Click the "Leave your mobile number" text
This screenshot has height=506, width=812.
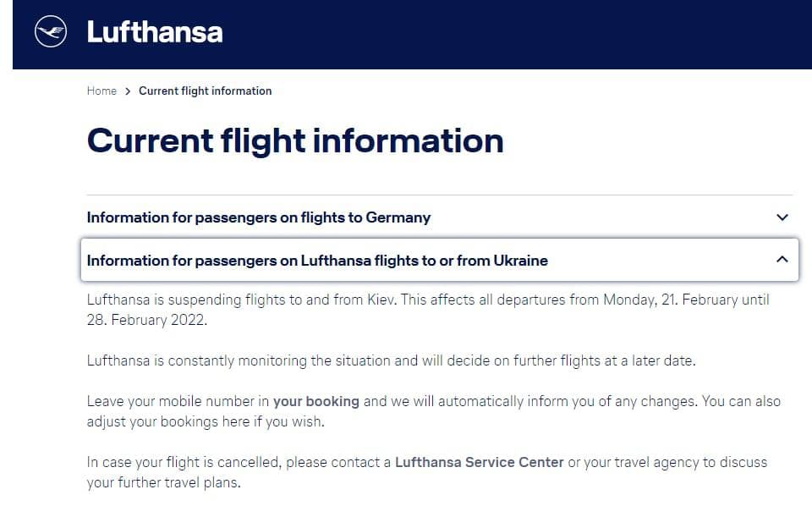coord(178,401)
